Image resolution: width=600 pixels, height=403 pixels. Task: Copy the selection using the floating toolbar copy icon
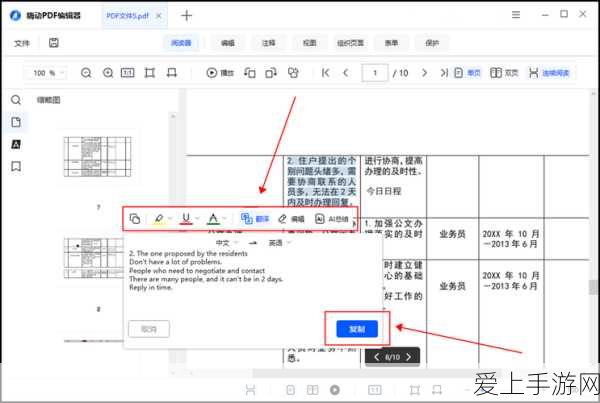(135, 219)
